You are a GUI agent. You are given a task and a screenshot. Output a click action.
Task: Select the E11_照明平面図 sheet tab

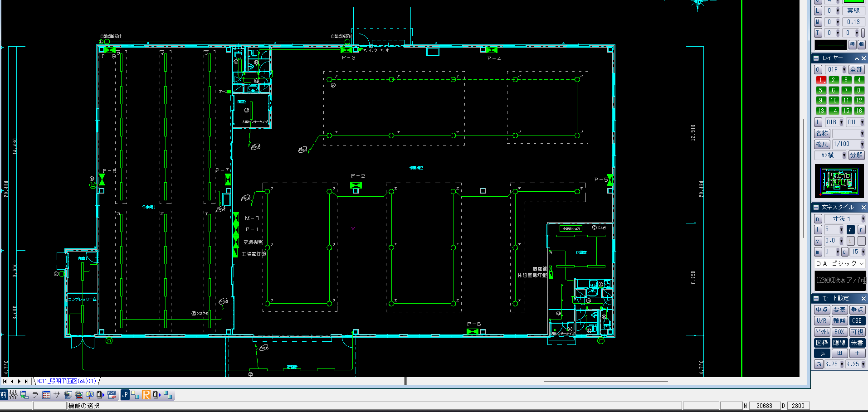66,381
